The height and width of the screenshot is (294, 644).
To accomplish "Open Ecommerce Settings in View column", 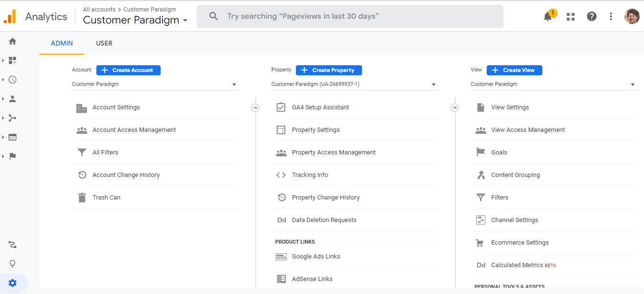I will click(520, 242).
